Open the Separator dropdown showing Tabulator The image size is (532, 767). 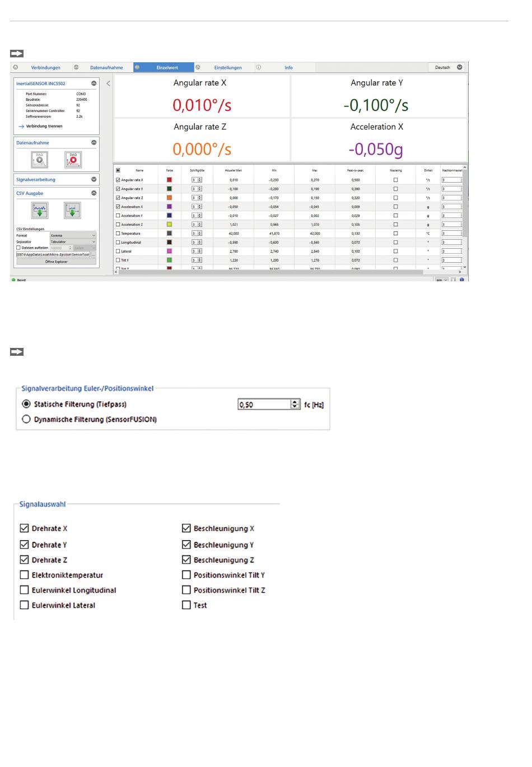point(73,242)
